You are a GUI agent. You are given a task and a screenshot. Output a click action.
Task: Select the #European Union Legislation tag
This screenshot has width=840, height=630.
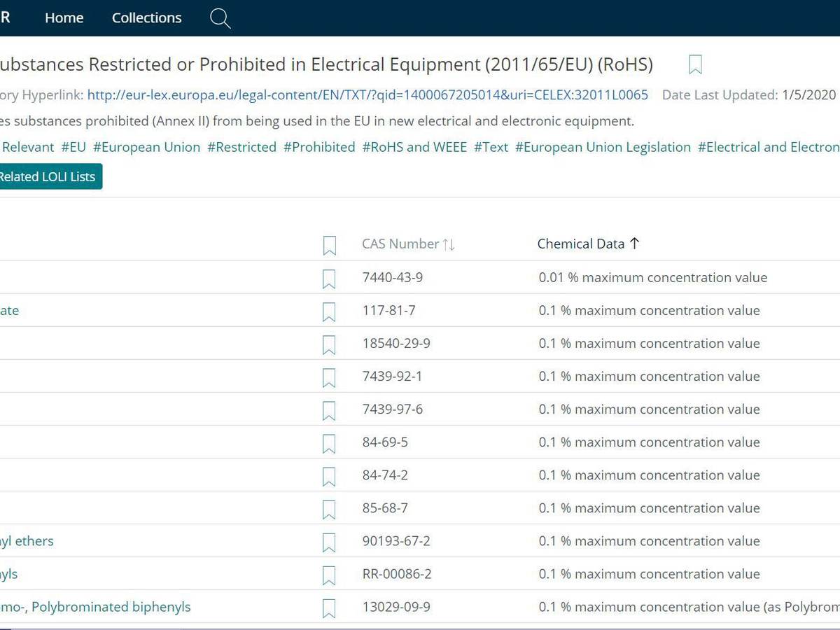[603, 147]
